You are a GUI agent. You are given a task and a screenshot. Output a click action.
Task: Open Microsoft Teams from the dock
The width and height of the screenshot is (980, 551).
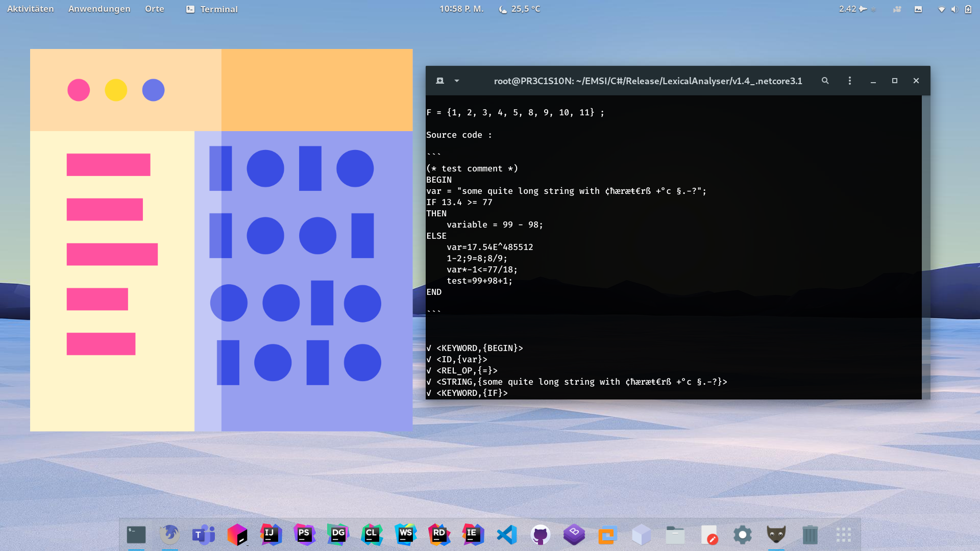coord(203,535)
